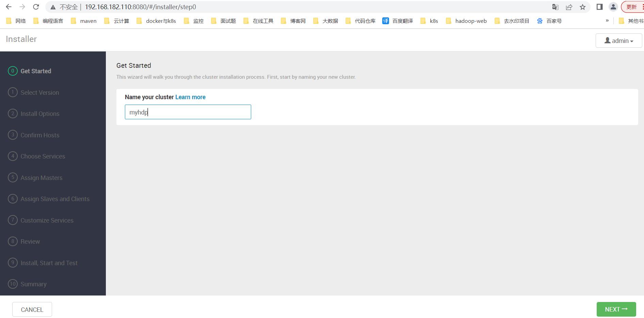Image resolution: width=644 pixels, height=318 pixels.
Task: Select Install, Start and Test step
Action: click(43, 263)
